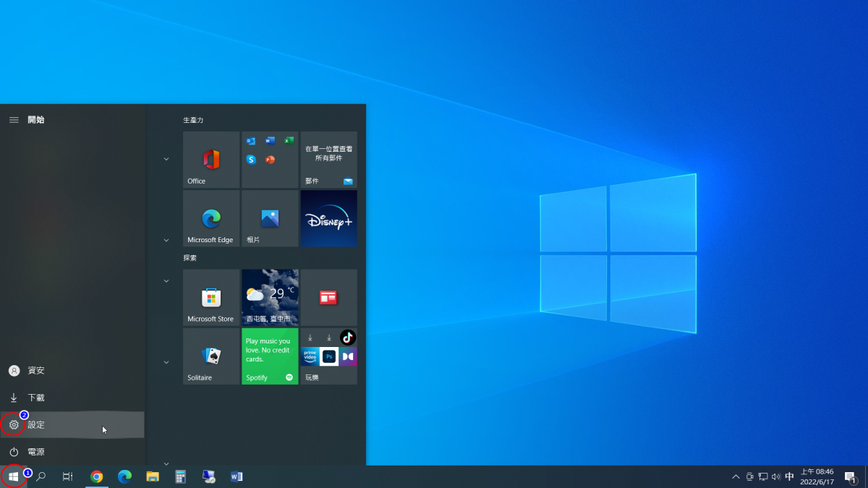
Task: Open Calculator from the taskbar
Action: pos(181,476)
